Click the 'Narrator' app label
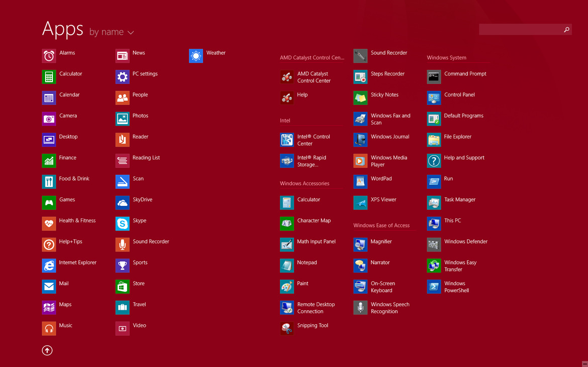Screen dimensions: 588x367 [x=380, y=263]
